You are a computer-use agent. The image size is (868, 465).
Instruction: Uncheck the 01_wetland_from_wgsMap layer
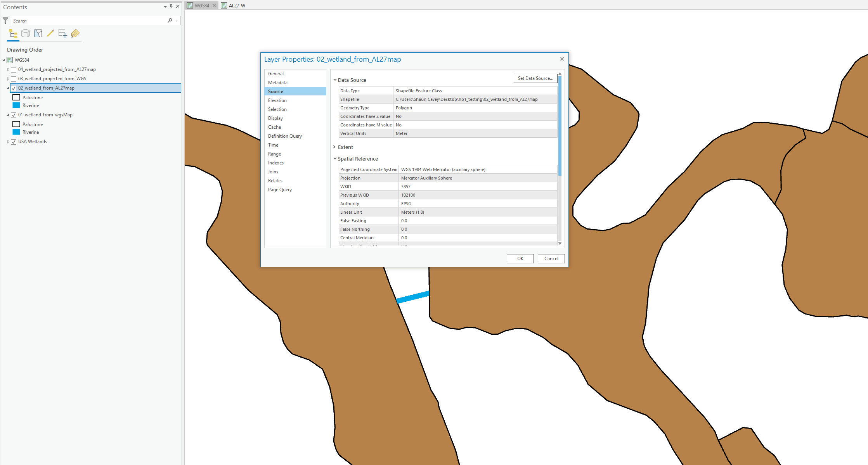coord(14,115)
